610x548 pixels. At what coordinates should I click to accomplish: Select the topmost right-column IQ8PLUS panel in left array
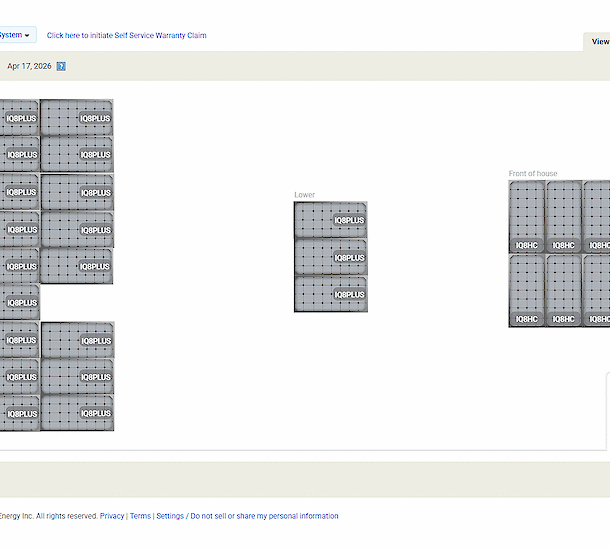[77, 117]
